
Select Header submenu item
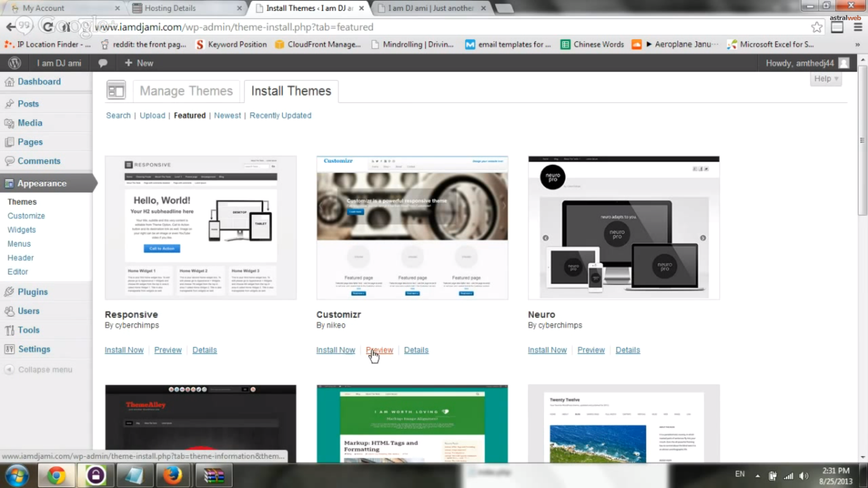click(x=21, y=258)
